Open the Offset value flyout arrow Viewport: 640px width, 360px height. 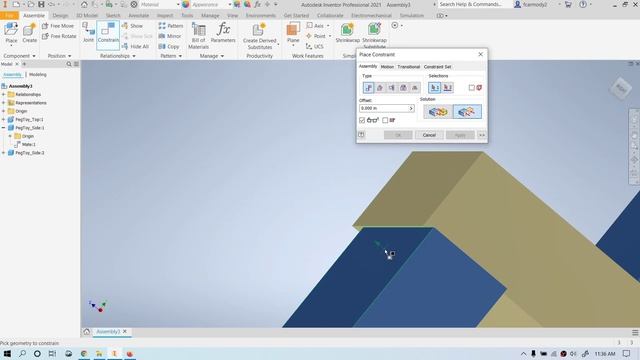click(411, 108)
